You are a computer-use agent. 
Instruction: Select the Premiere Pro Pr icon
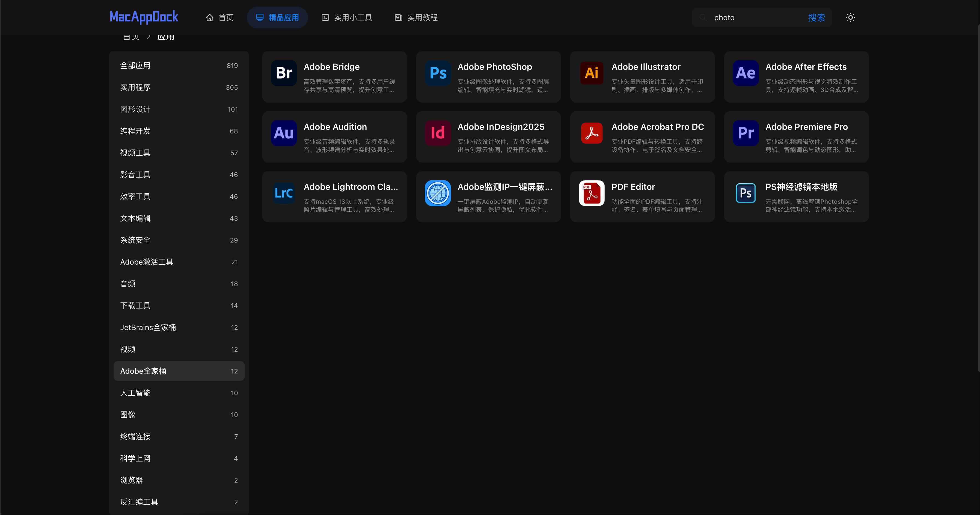point(745,133)
